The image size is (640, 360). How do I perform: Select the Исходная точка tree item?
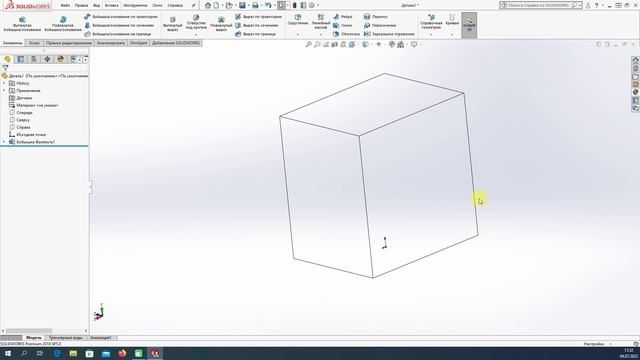click(x=27, y=135)
